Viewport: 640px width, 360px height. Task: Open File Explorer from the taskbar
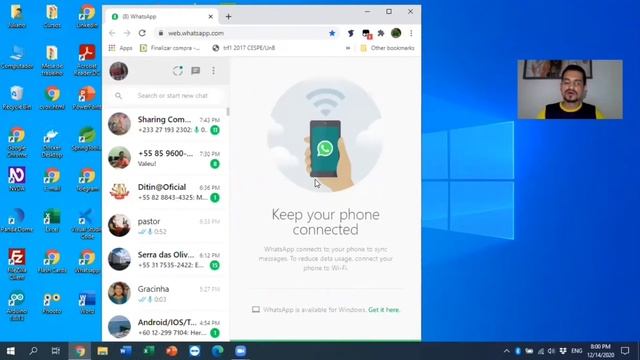102,351
